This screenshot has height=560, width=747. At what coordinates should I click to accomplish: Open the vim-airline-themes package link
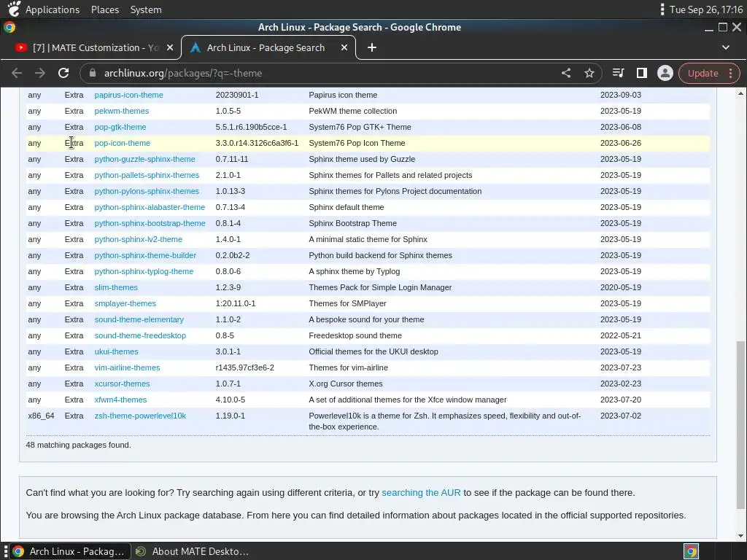tap(127, 367)
